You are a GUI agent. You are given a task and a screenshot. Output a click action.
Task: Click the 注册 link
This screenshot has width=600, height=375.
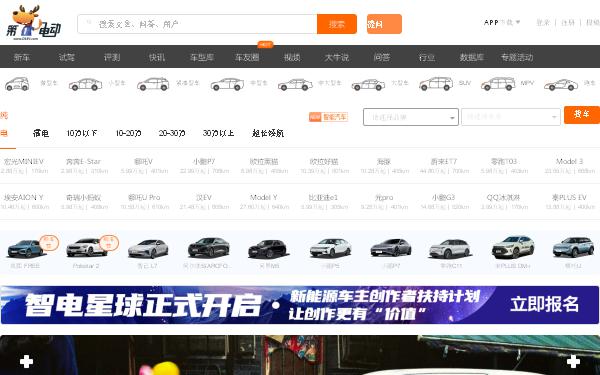568,23
